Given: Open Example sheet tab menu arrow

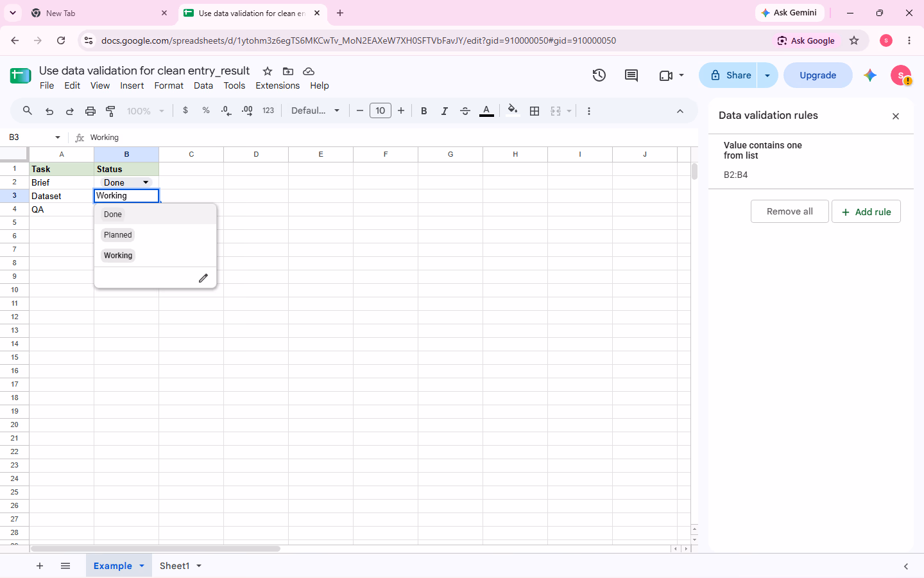Looking at the screenshot, I should [142, 566].
